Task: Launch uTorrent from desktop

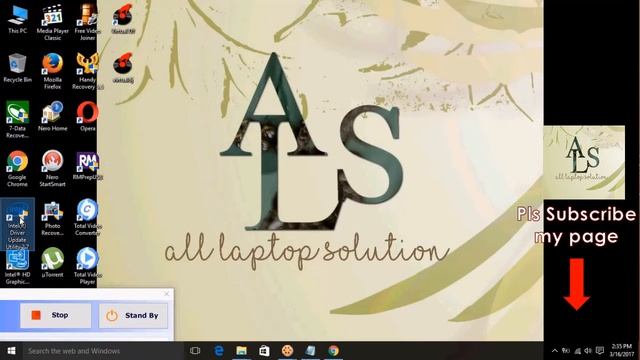Action: 52,263
